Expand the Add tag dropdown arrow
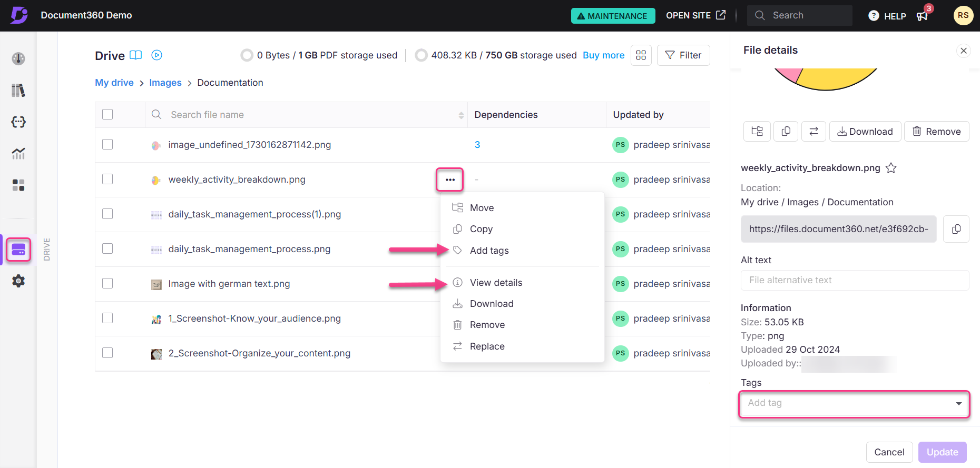980x468 pixels. (958, 403)
